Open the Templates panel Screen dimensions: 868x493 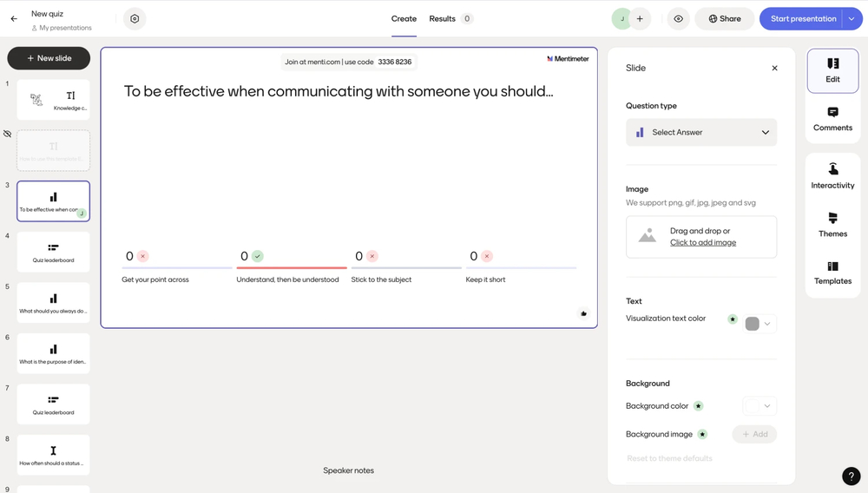click(x=832, y=273)
